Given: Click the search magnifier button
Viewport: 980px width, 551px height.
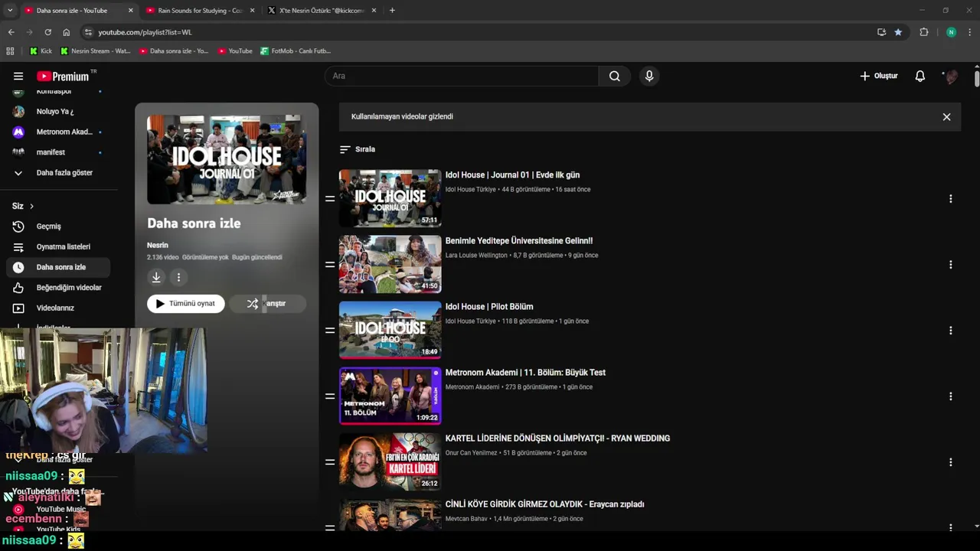Looking at the screenshot, I should [615, 76].
